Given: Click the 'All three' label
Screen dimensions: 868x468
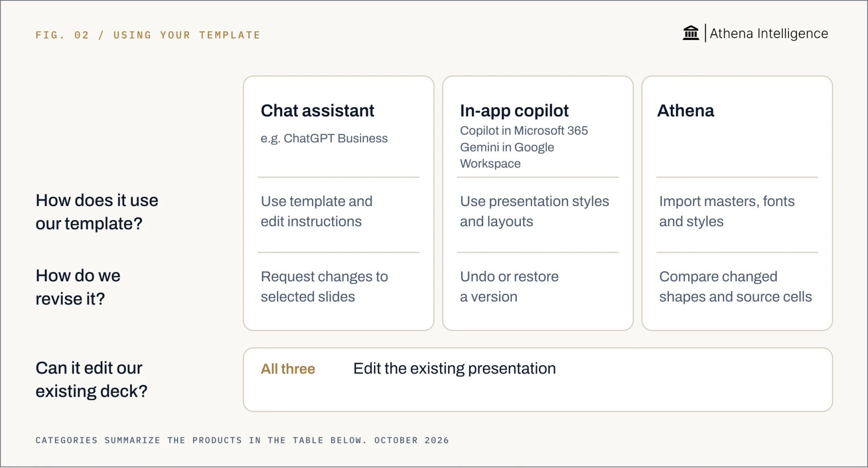Looking at the screenshot, I should click(288, 369).
